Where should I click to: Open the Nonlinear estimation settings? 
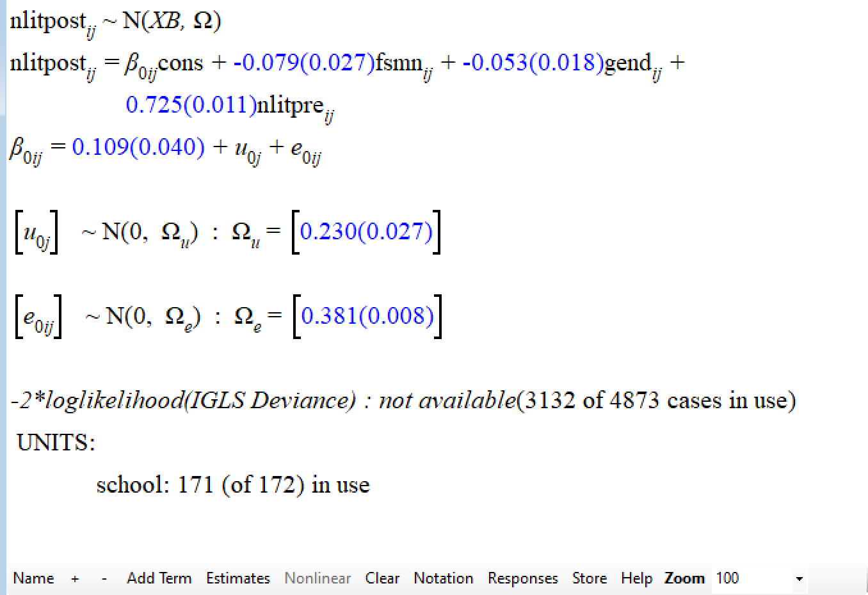(317, 578)
